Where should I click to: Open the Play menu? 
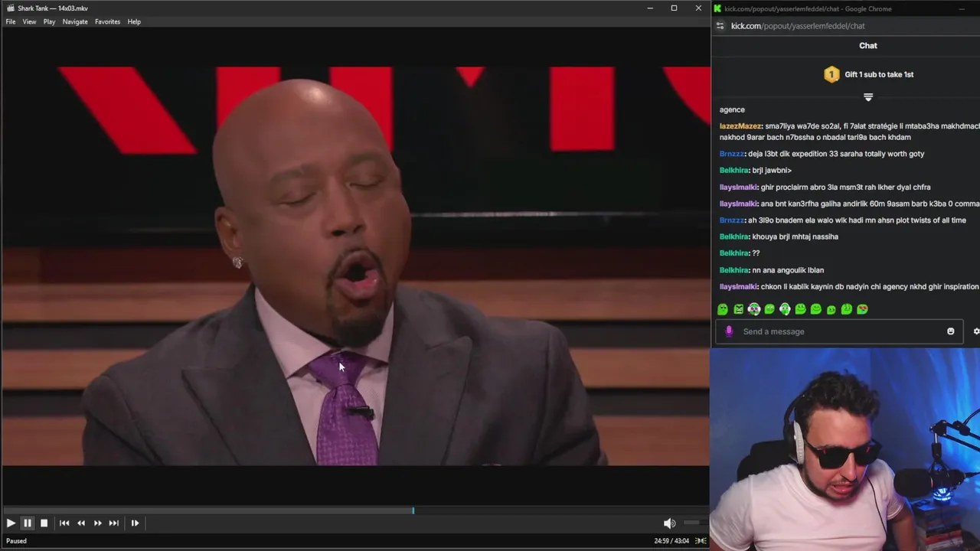click(49, 21)
